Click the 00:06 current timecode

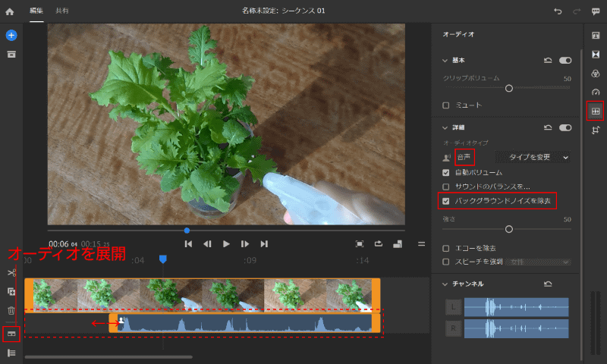coord(63,244)
